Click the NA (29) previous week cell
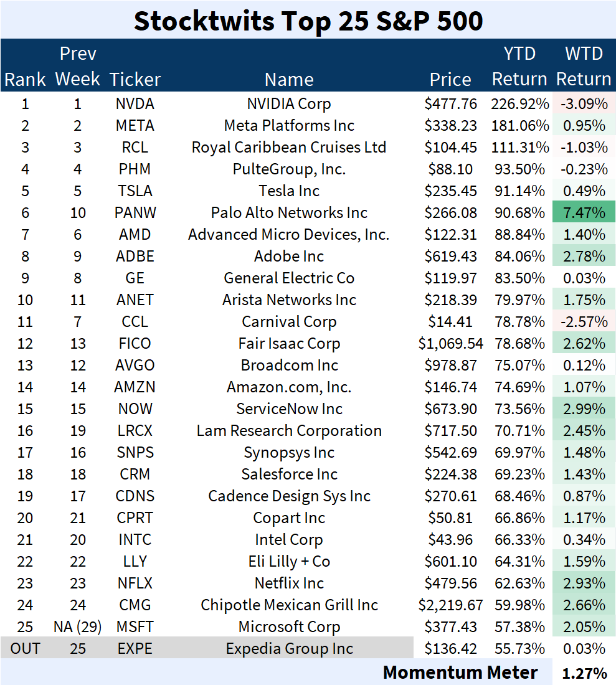 pos(77,627)
